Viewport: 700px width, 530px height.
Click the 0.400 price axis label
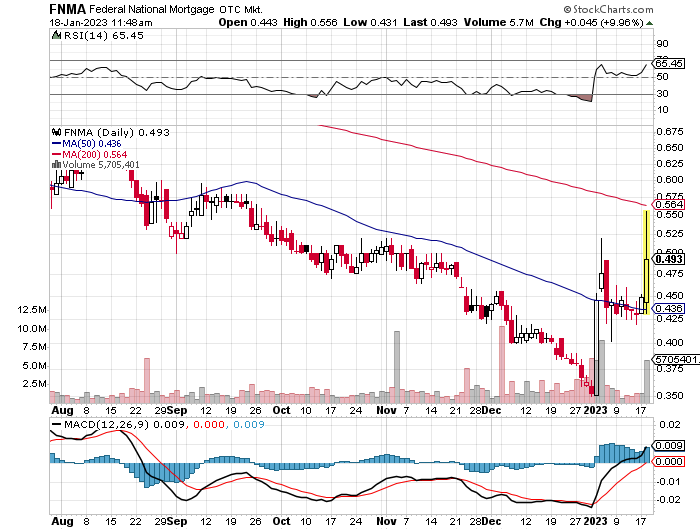tap(670, 342)
